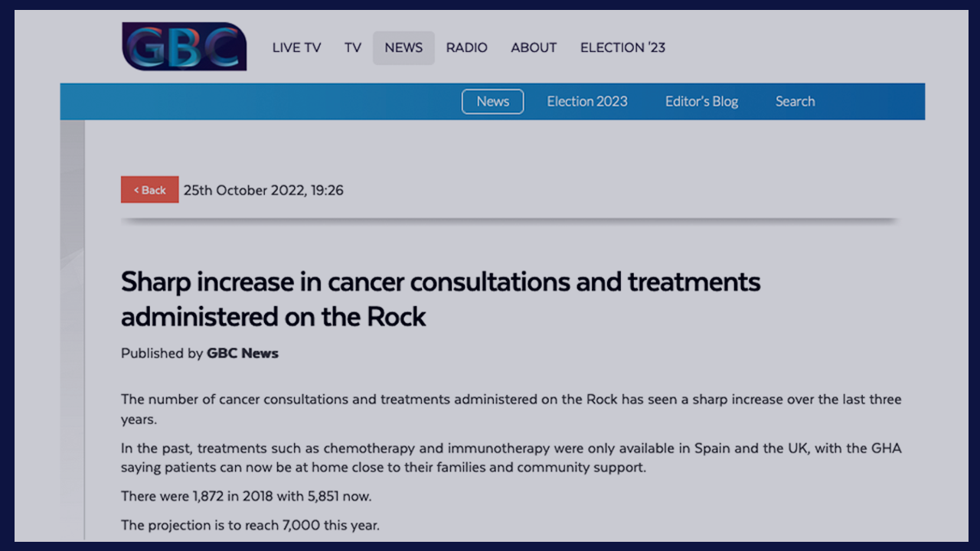Open the LIVE TV menu item
The image size is (980, 551).
pos(296,47)
